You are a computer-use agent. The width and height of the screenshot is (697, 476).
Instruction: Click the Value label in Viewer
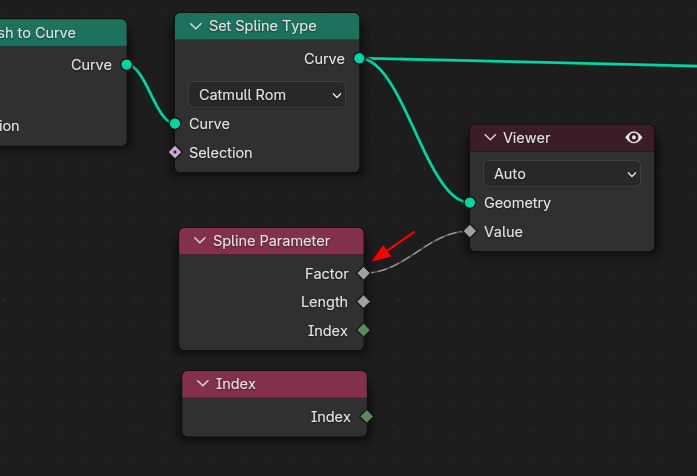pyautogui.click(x=503, y=232)
